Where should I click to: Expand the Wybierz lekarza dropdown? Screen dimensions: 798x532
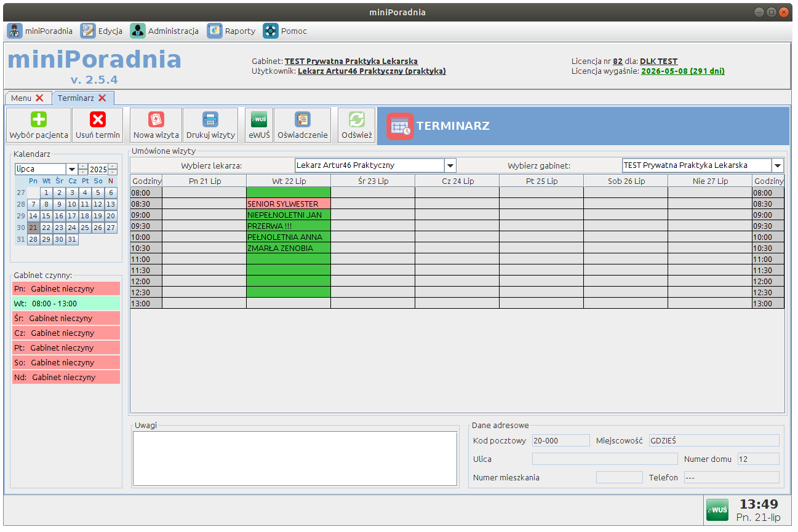tap(450, 165)
